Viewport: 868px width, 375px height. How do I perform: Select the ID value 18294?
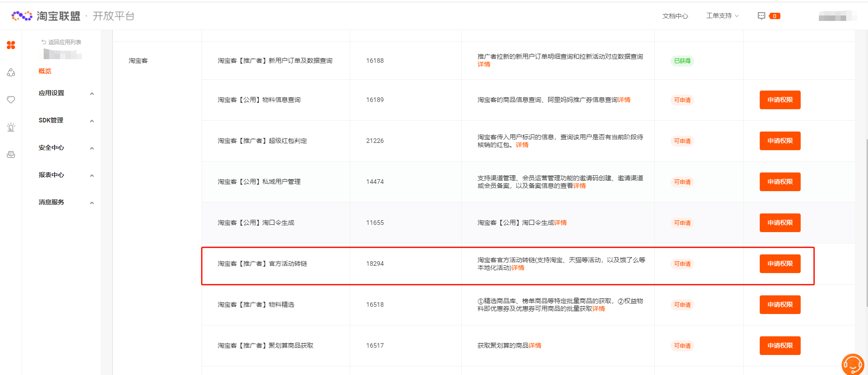[x=375, y=264]
